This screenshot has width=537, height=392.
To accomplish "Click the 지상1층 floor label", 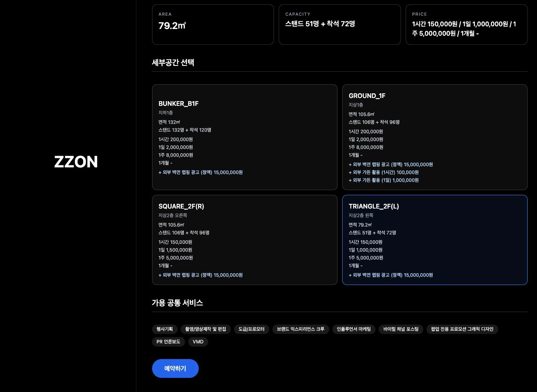I will tap(356, 105).
